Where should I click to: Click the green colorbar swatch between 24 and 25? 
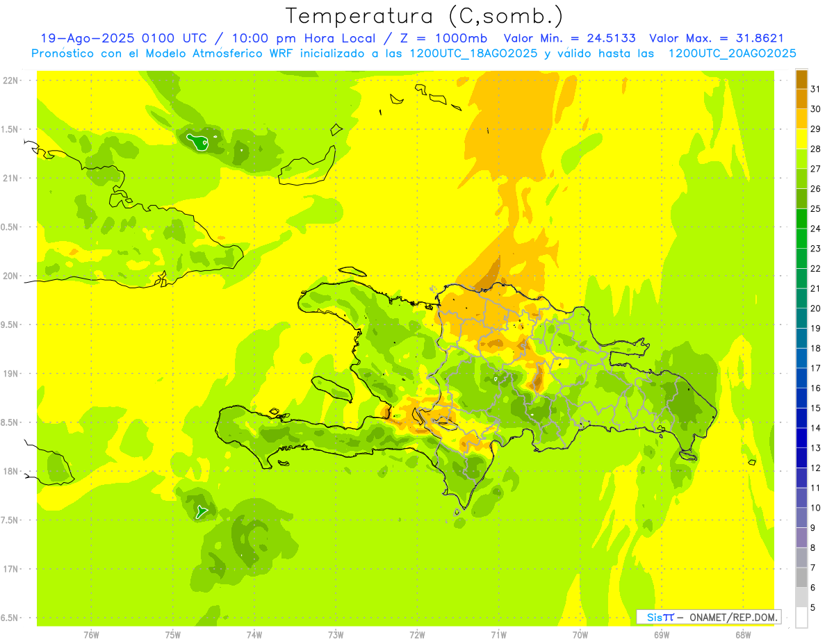801,218
